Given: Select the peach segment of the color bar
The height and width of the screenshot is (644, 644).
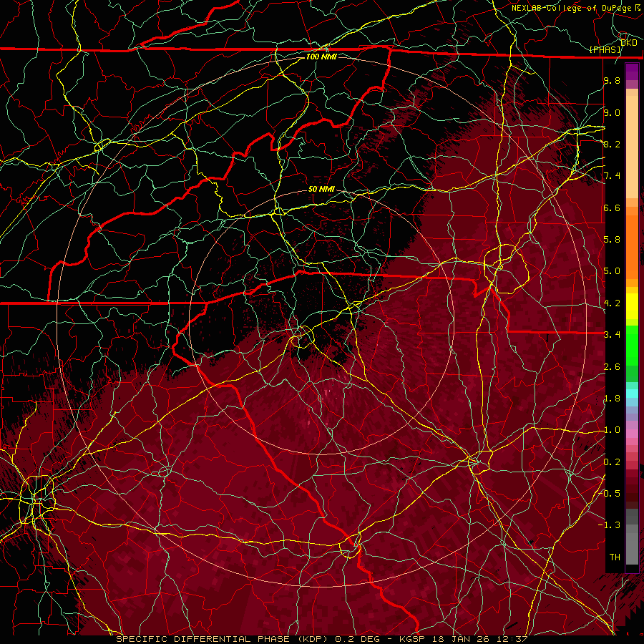Looking at the screenshot, I should pyautogui.click(x=632, y=144).
